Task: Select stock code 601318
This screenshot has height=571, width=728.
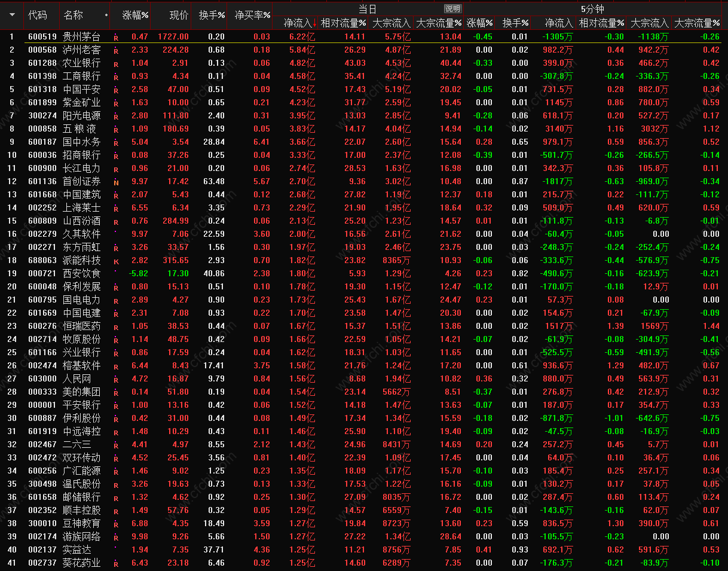Action: (42, 89)
